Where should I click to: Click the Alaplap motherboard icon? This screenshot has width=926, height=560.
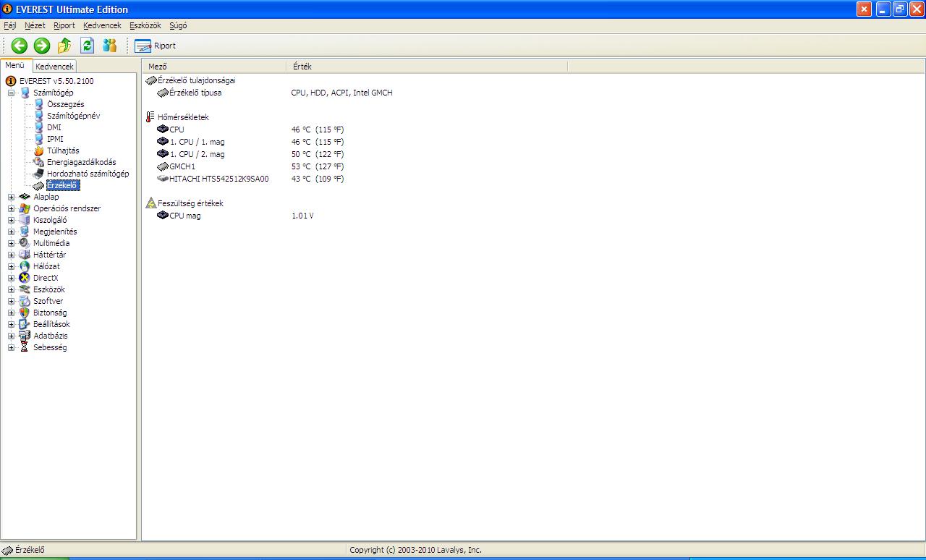25,197
